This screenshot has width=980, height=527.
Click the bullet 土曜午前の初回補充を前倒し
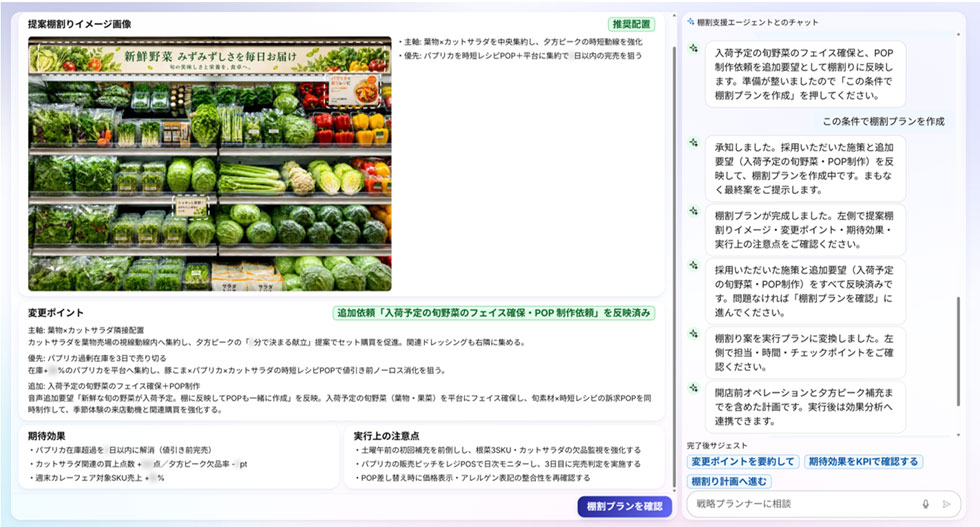[499, 450]
